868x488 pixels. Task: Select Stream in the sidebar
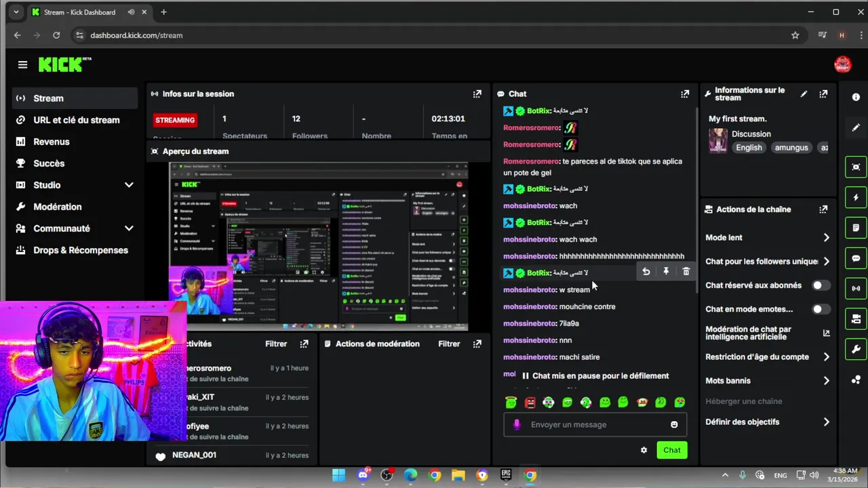point(75,98)
